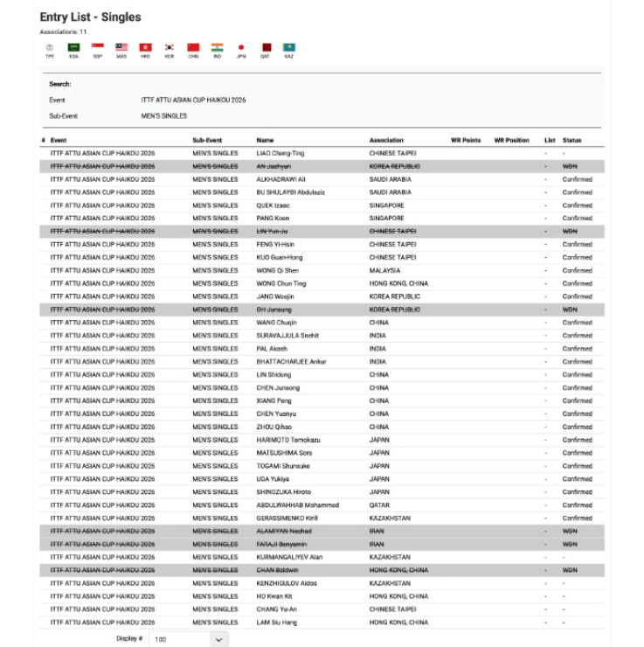
Task: Sort table by Association column header
Action: click(386, 140)
